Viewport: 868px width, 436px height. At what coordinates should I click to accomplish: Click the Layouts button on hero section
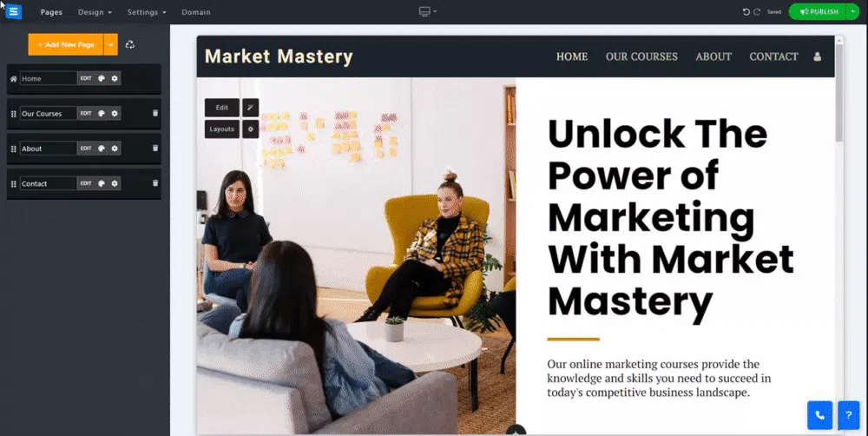(222, 129)
